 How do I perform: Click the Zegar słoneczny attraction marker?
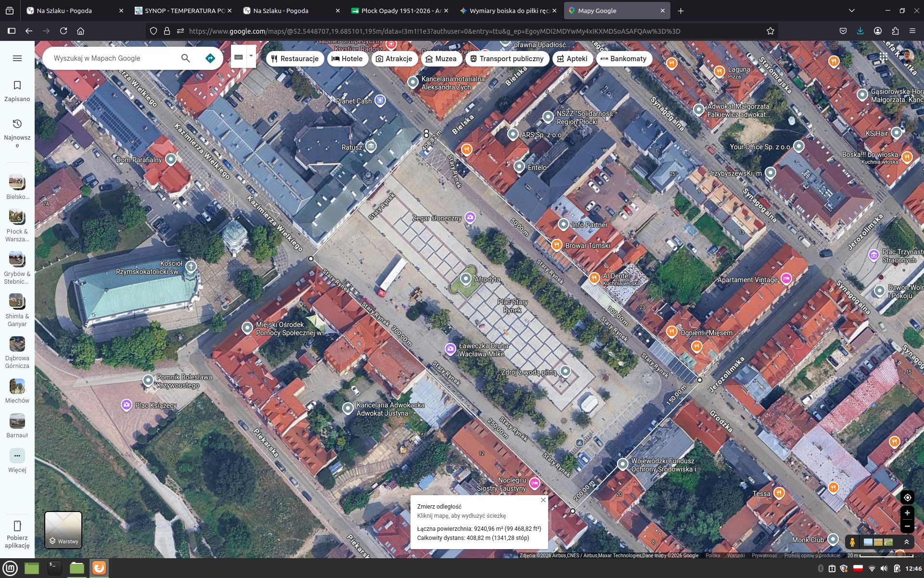[x=470, y=217]
